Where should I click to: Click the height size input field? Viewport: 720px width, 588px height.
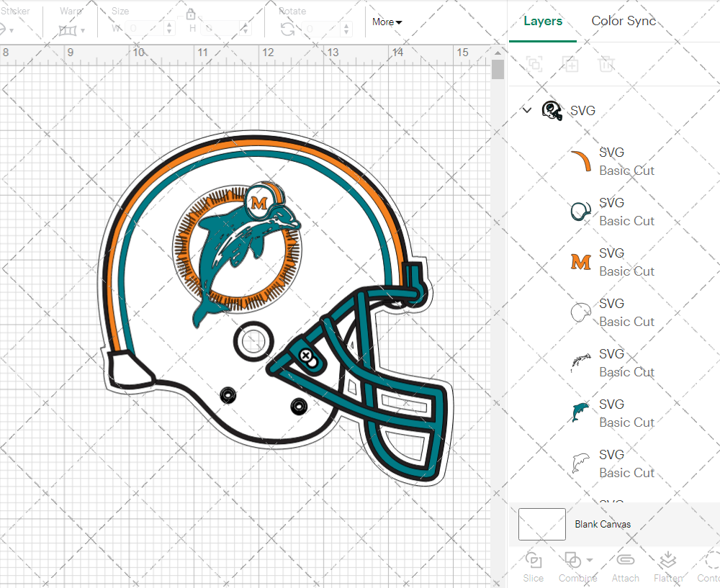point(220,29)
